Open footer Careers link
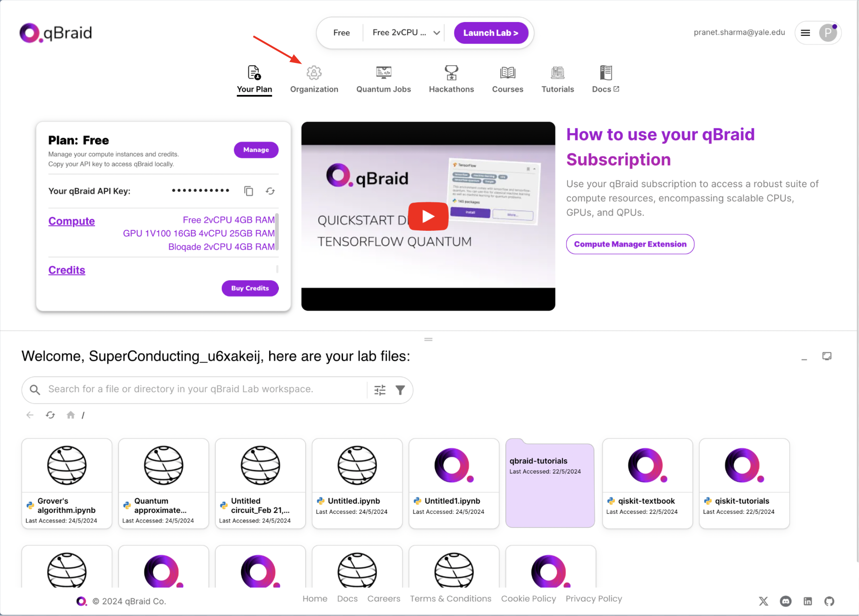This screenshot has height=616, width=859. 384,599
